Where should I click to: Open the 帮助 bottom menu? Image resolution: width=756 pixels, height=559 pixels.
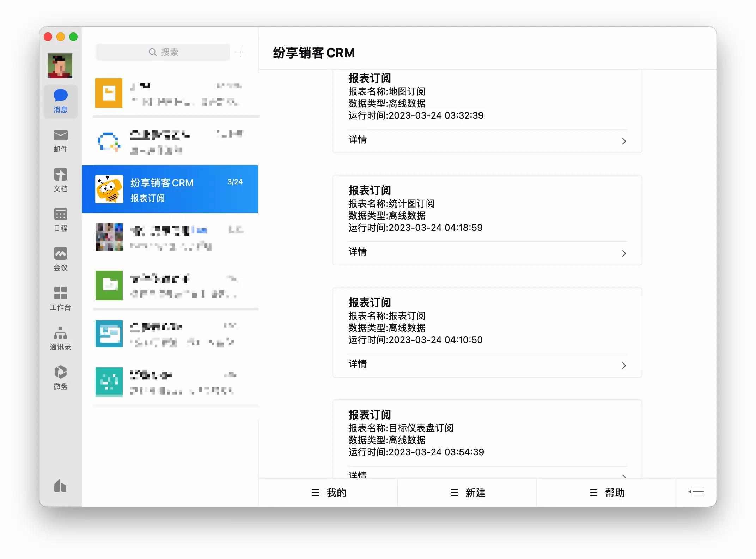tap(606, 493)
